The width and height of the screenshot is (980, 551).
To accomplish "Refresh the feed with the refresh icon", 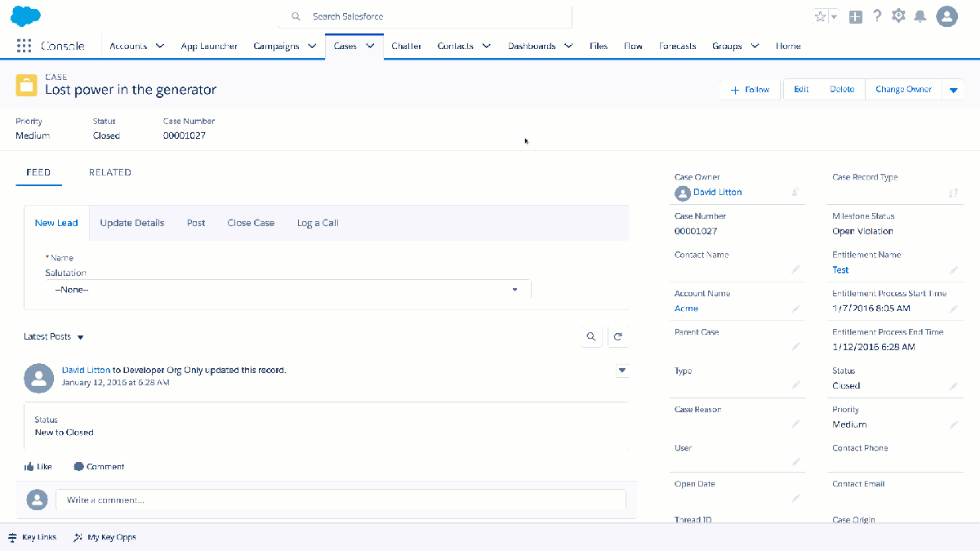I will (618, 336).
